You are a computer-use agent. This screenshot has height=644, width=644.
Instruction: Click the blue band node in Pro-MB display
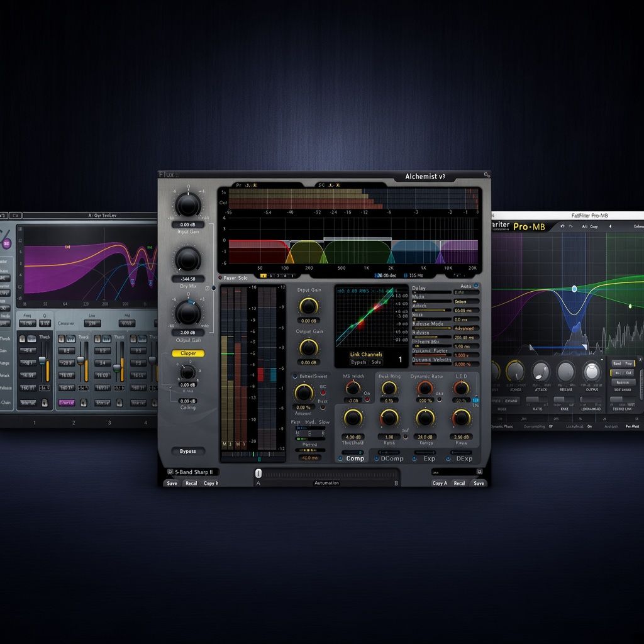[x=574, y=289]
